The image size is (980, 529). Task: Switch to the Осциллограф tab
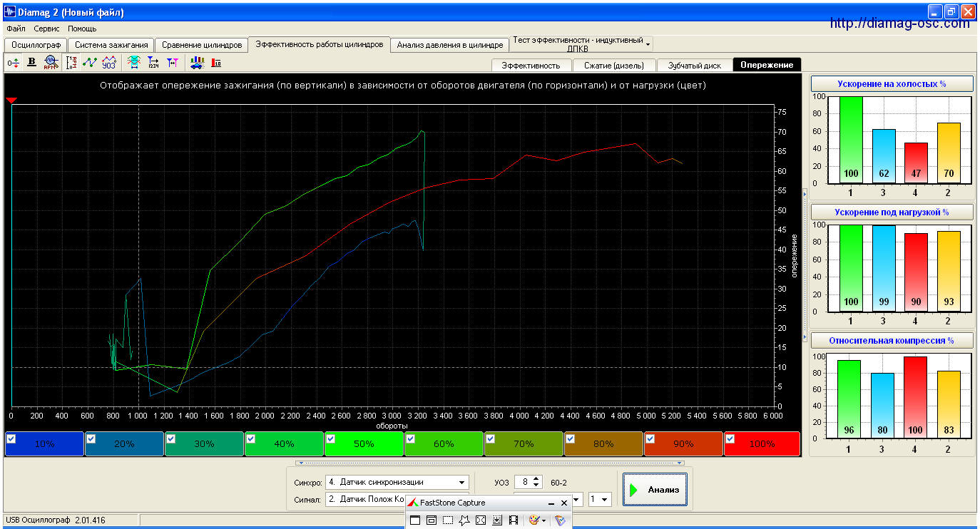coord(36,45)
